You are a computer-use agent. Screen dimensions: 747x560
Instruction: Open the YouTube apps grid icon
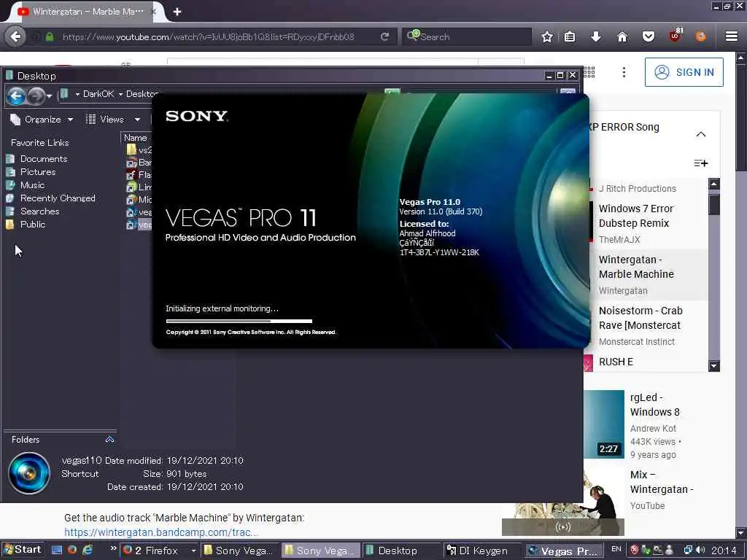click(589, 72)
